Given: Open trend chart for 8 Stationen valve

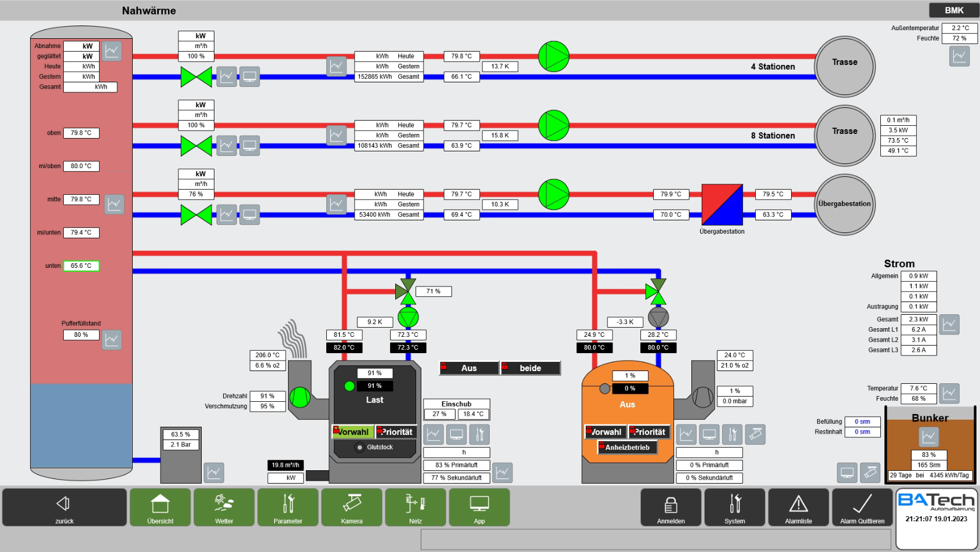Looking at the screenshot, I should pos(227,146).
